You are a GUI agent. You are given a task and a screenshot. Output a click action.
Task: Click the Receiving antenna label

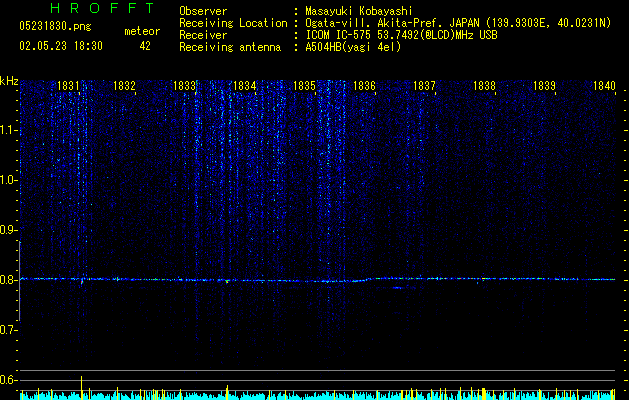tap(230, 47)
